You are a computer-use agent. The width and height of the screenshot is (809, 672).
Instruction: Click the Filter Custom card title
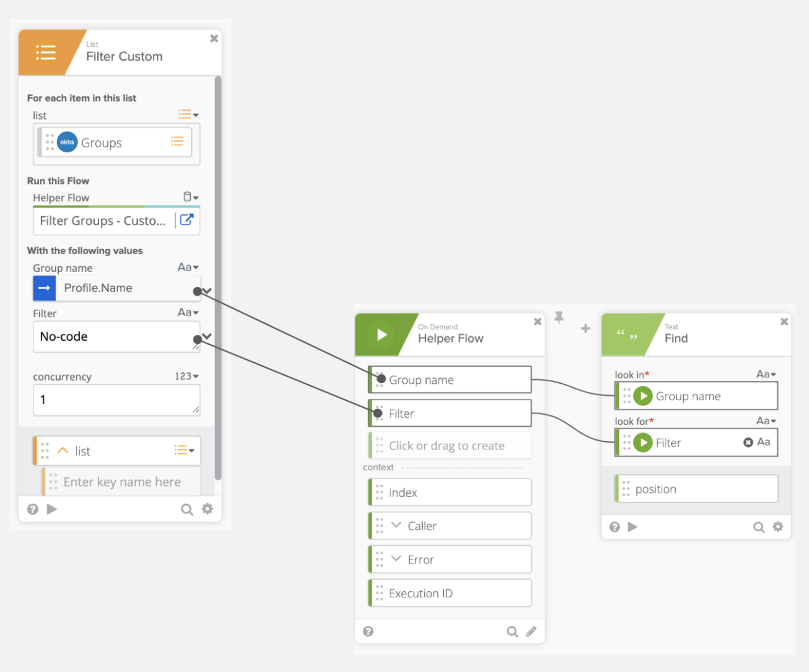[x=125, y=56]
